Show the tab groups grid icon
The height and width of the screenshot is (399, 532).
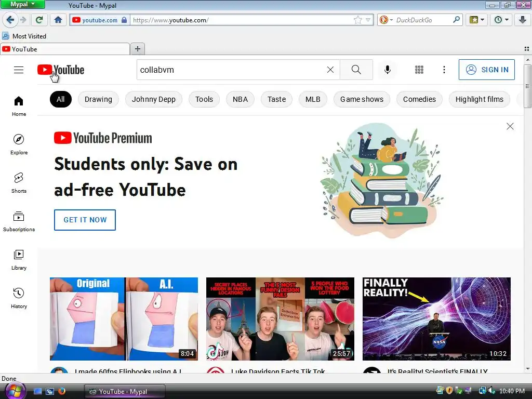527,49
